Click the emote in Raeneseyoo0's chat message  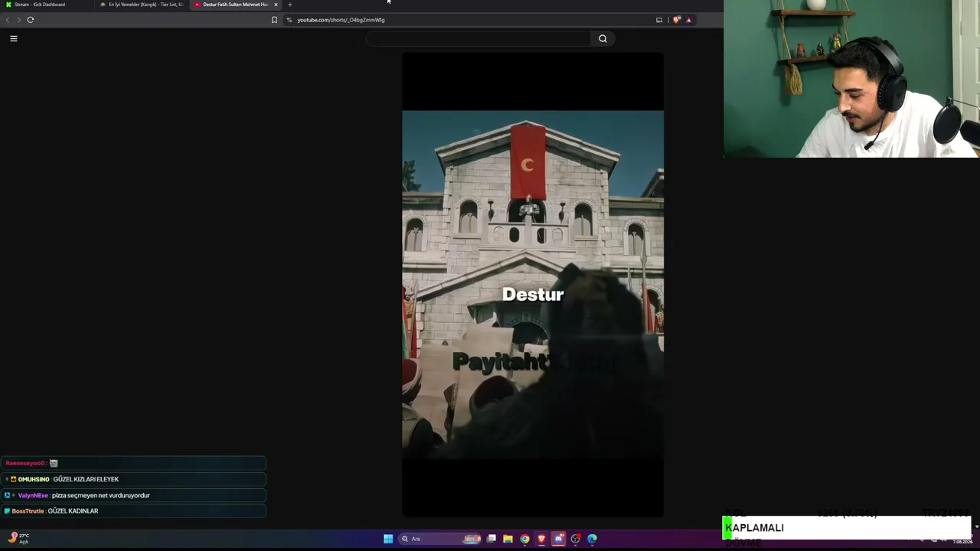(x=54, y=463)
